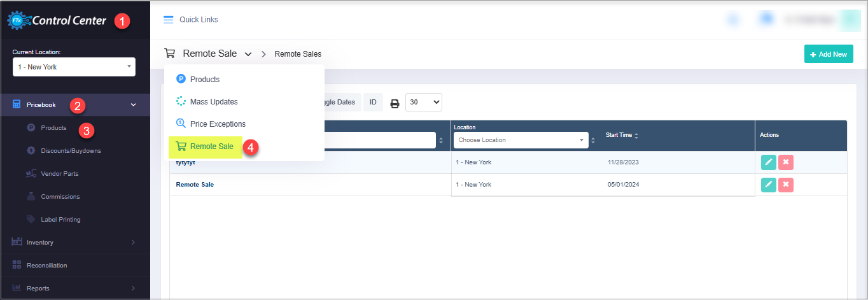Click the Pricebook calculator icon in sidebar
Viewport: 868px width, 300px height.
pyautogui.click(x=17, y=104)
